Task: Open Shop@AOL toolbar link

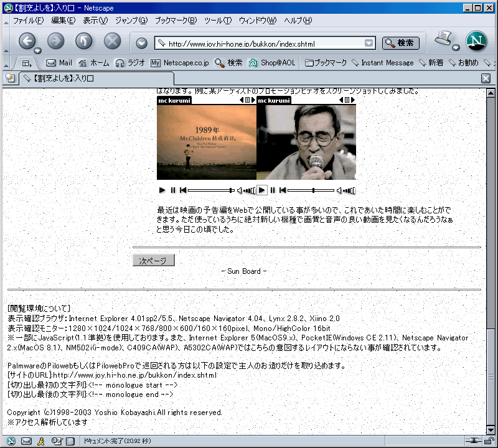Action: click(x=272, y=63)
